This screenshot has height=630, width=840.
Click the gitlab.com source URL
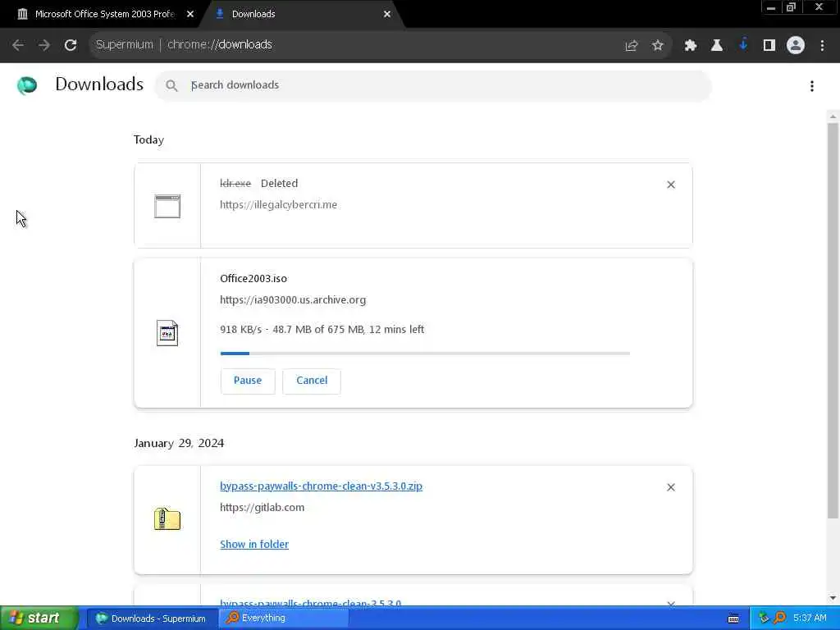click(x=262, y=507)
